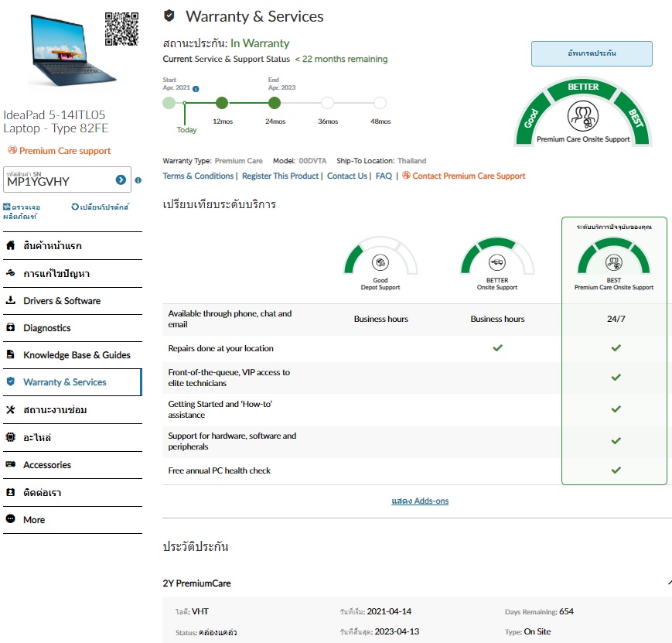Click the IdeaPad laptop product image
This screenshot has width=672, height=643.
[72, 50]
